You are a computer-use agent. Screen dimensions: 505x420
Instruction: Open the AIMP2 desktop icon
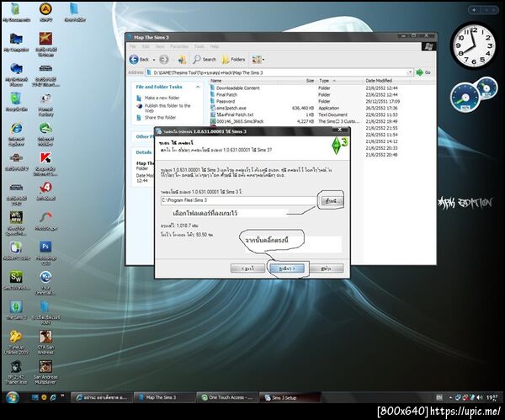tap(45, 13)
